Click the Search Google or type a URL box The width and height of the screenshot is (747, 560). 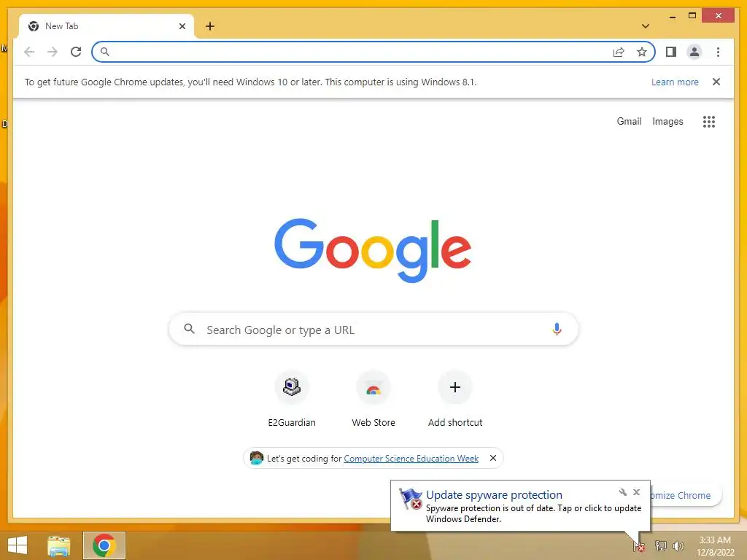pyautogui.click(x=373, y=329)
